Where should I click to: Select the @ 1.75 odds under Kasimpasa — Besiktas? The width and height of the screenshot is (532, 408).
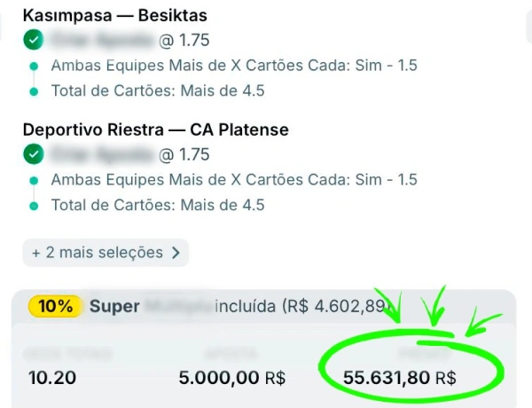tap(184, 40)
